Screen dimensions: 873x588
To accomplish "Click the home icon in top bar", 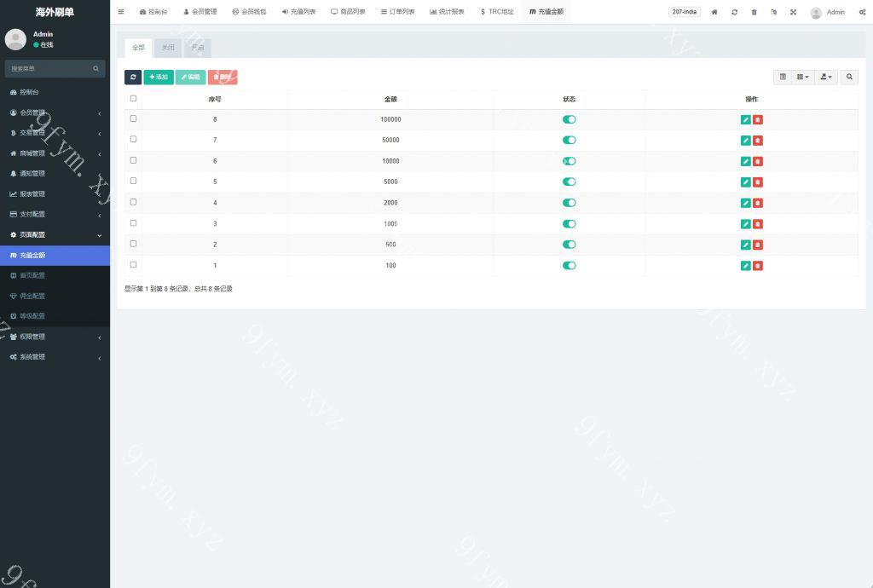I will pos(714,12).
